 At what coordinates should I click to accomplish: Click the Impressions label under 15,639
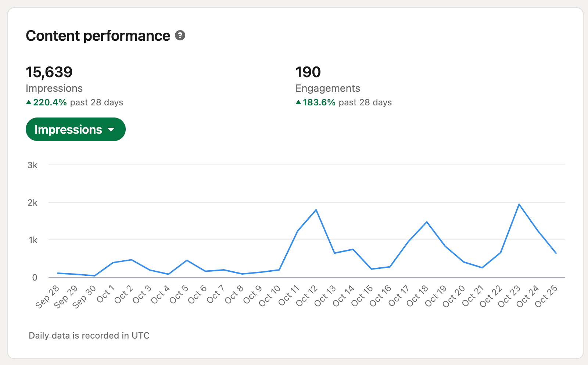(x=54, y=88)
